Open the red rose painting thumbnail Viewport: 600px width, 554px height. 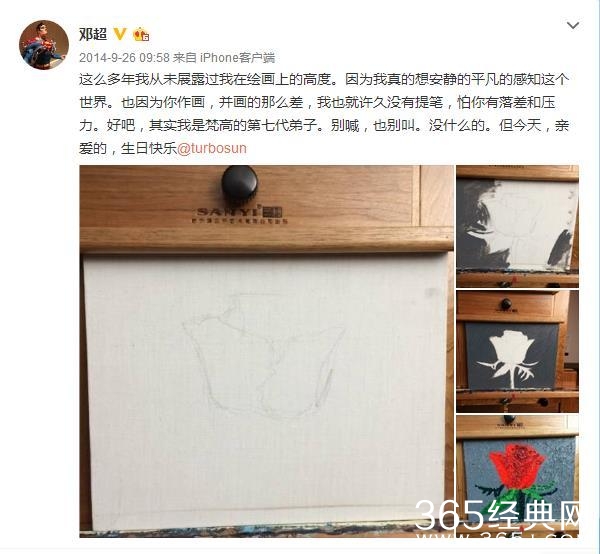click(x=517, y=476)
